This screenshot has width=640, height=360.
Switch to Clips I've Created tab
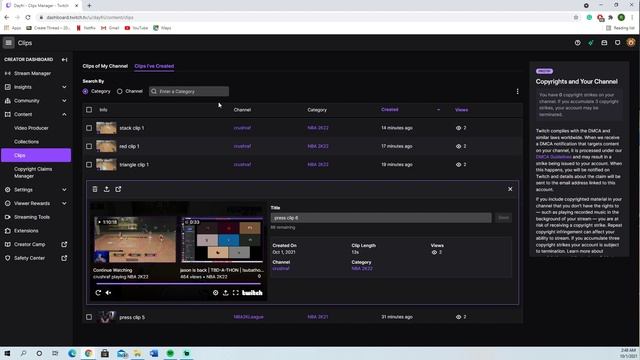pyautogui.click(x=154, y=66)
